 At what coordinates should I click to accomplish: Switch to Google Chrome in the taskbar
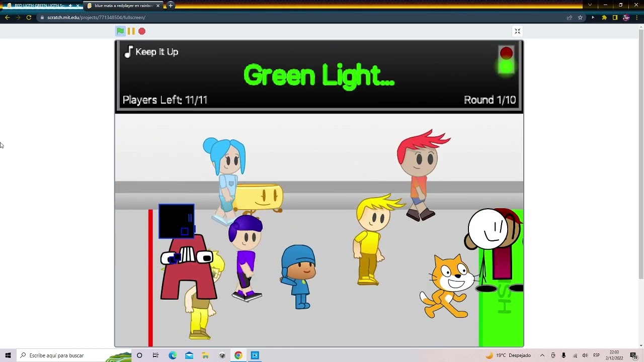(238, 355)
